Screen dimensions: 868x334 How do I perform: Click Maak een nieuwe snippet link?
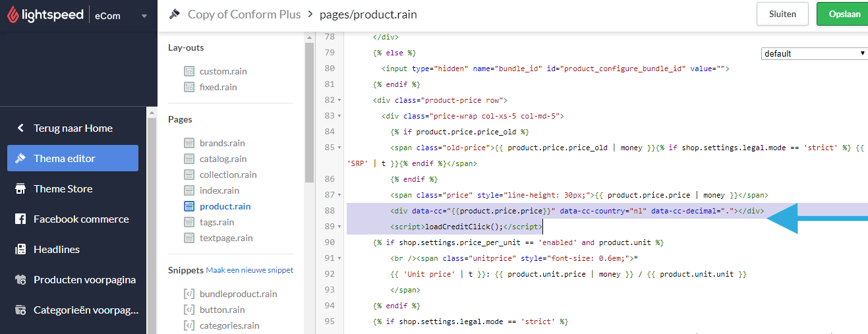[250, 270]
